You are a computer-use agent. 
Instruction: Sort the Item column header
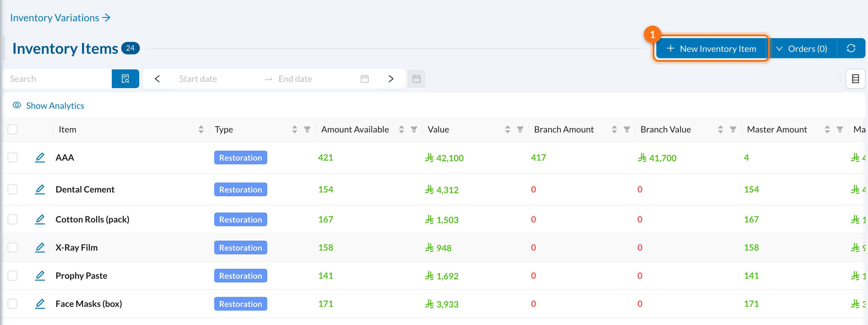point(201,129)
